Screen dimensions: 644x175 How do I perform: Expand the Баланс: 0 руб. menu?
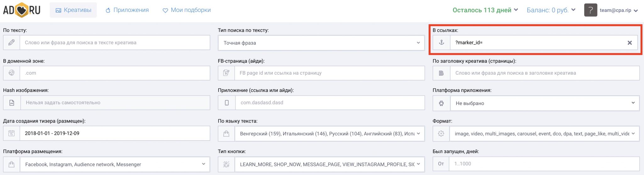tap(551, 10)
